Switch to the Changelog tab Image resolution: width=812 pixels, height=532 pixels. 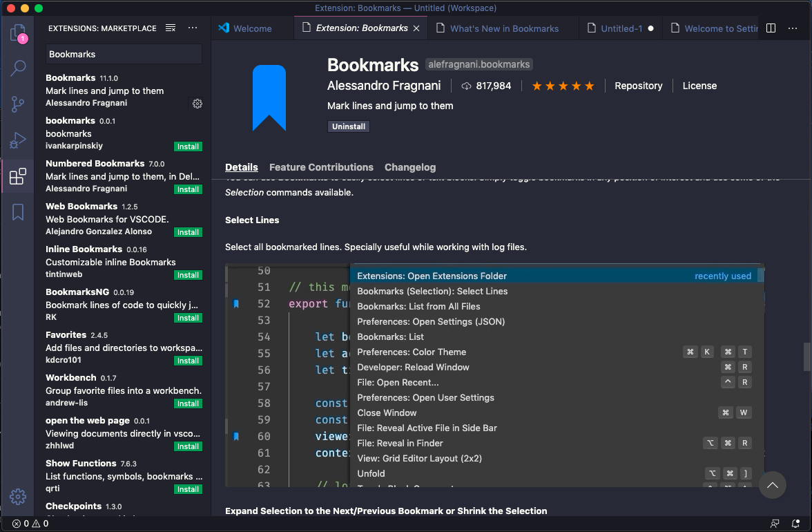pos(410,167)
